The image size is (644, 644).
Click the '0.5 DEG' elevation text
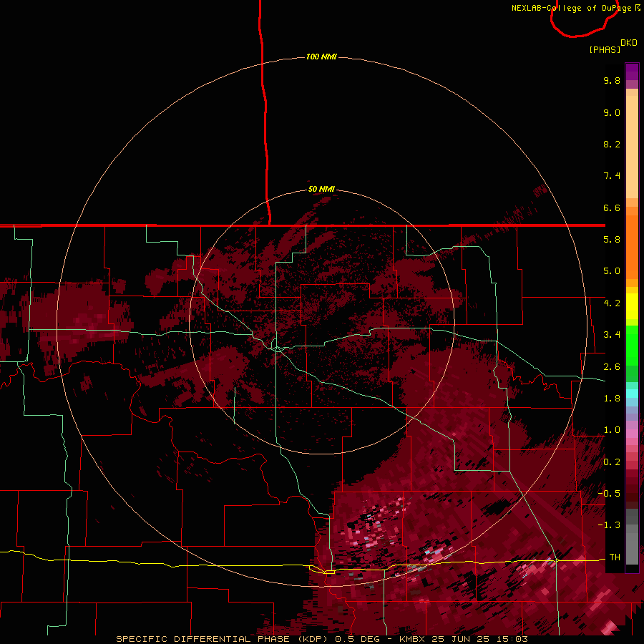click(357, 639)
